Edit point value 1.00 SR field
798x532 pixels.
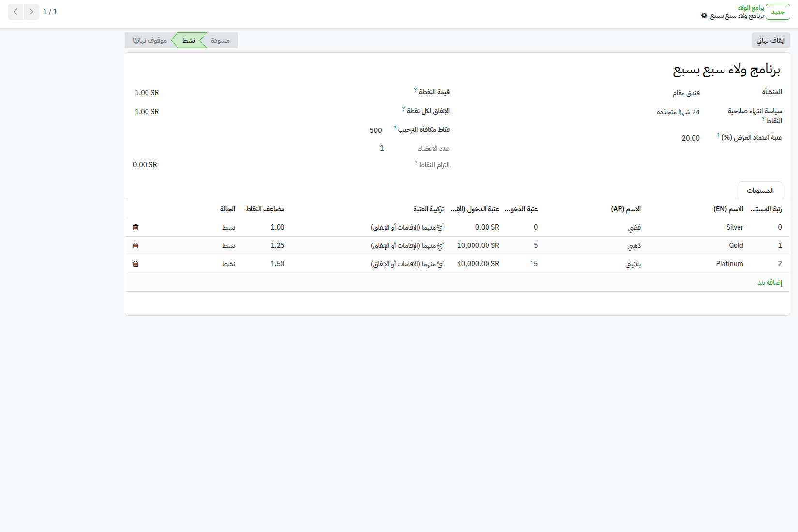147,93
